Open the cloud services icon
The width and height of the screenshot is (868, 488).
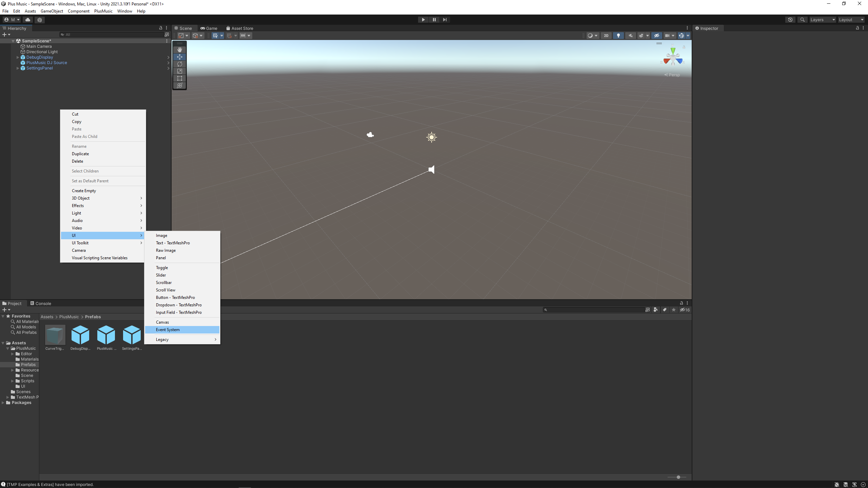[28, 20]
